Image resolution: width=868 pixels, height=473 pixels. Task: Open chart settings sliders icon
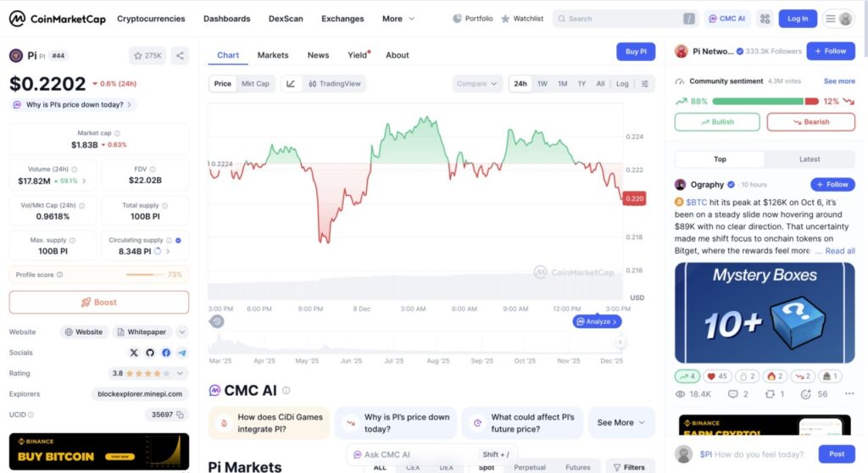pyautogui.click(x=645, y=84)
